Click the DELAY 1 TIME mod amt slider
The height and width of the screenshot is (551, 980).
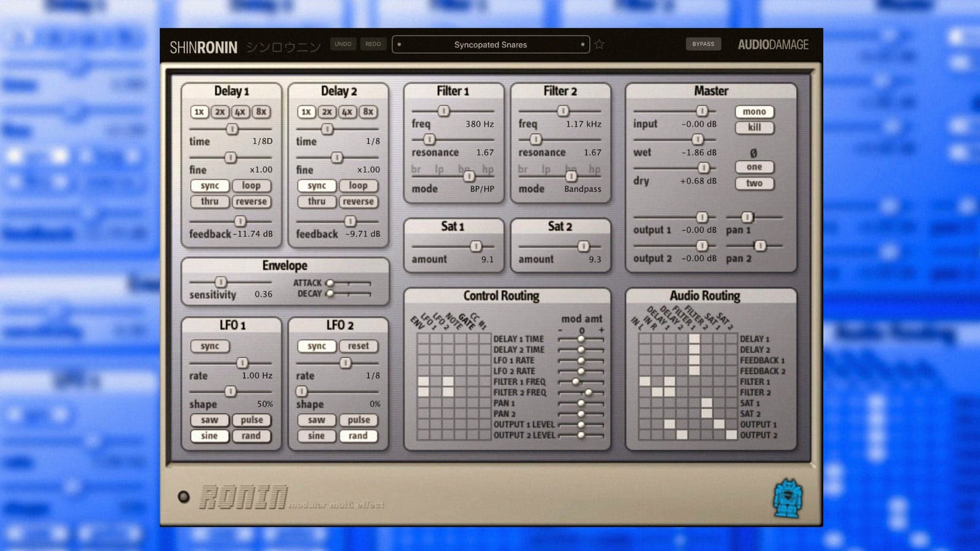pyautogui.click(x=581, y=339)
